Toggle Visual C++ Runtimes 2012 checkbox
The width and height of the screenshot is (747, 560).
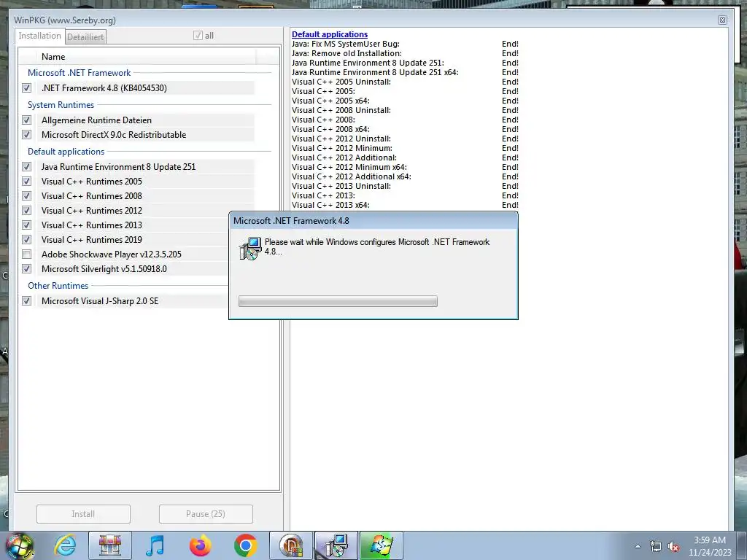pos(27,211)
